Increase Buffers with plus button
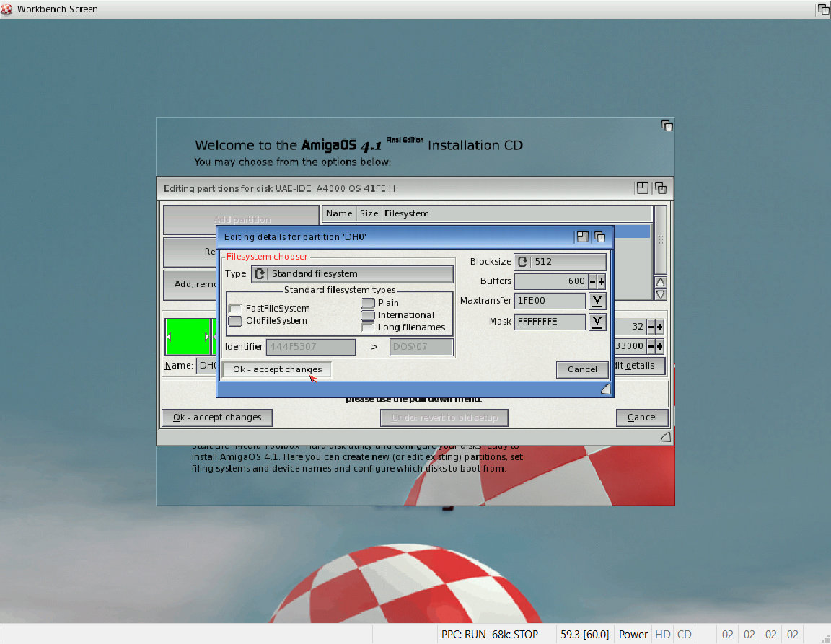The height and width of the screenshot is (644, 831). click(x=601, y=281)
